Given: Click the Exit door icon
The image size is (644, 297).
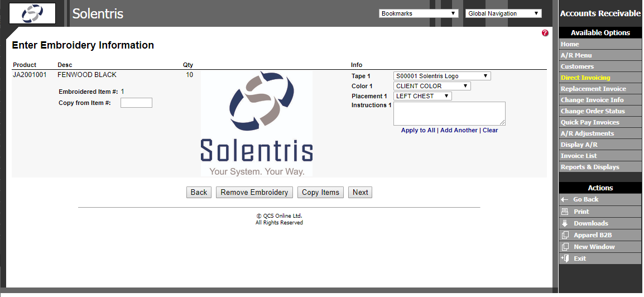Looking at the screenshot, I should tap(565, 258).
